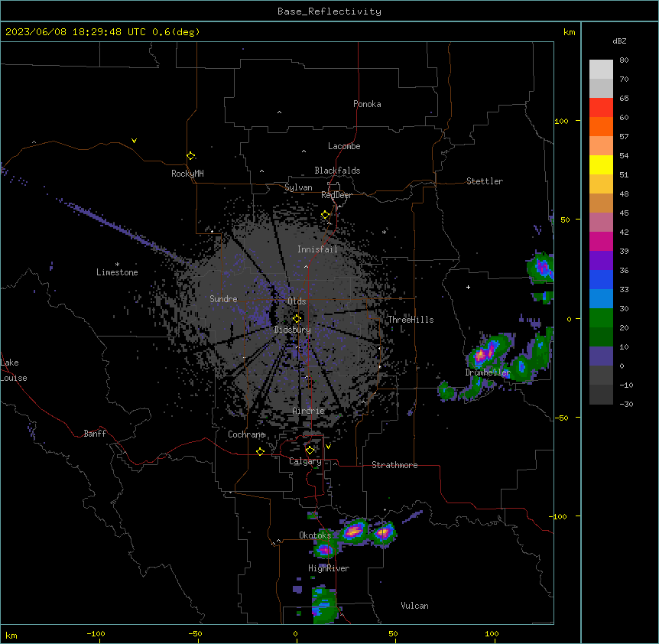
Task: Select the HighRiver label
Action: pos(329,568)
